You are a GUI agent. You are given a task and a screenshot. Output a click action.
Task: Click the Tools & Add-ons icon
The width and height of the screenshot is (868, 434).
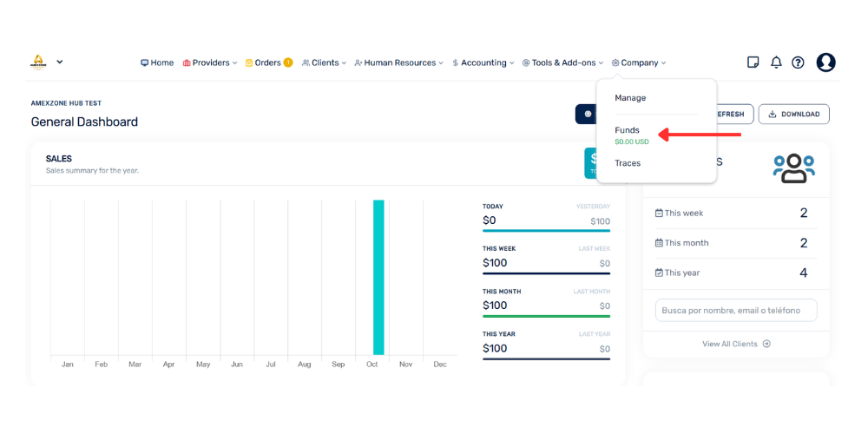[x=526, y=63]
